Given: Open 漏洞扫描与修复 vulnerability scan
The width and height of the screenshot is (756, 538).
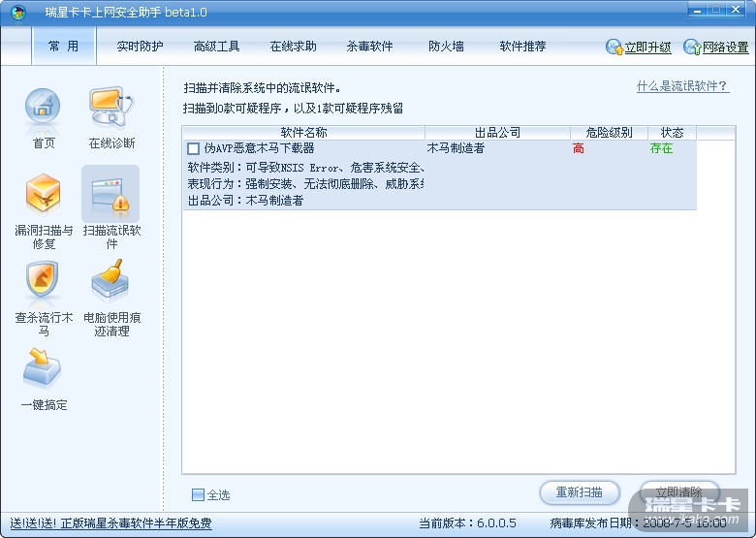Looking at the screenshot, I should tap(43, 195).
